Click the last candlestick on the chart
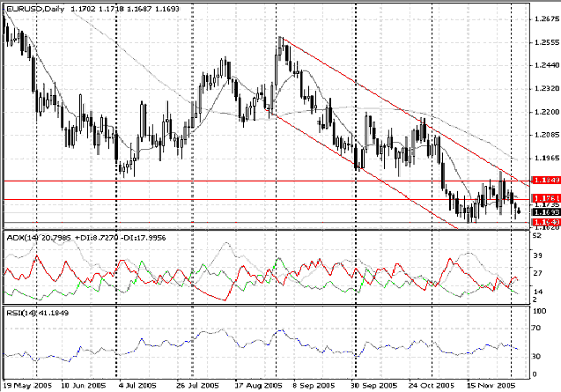561x392 pixels. pos(519,211)
